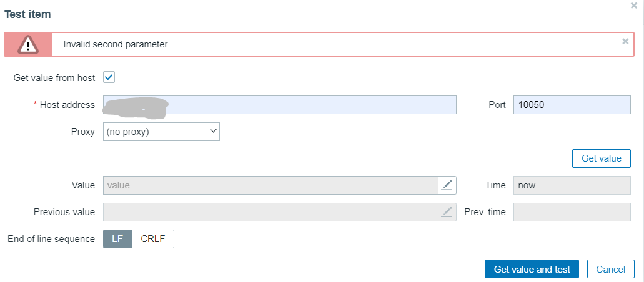
Task: Click the pencil icon beside Previous value
Action: [447, 212]
